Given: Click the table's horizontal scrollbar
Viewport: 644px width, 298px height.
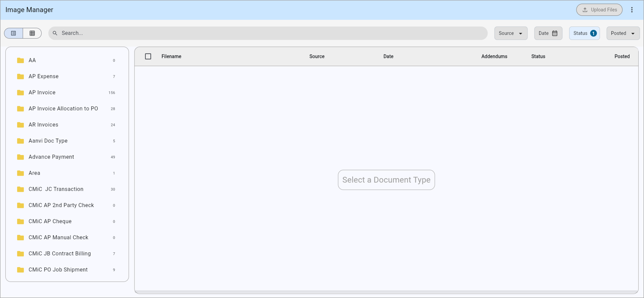Looking at the screenshot, I should coord(386,292).
